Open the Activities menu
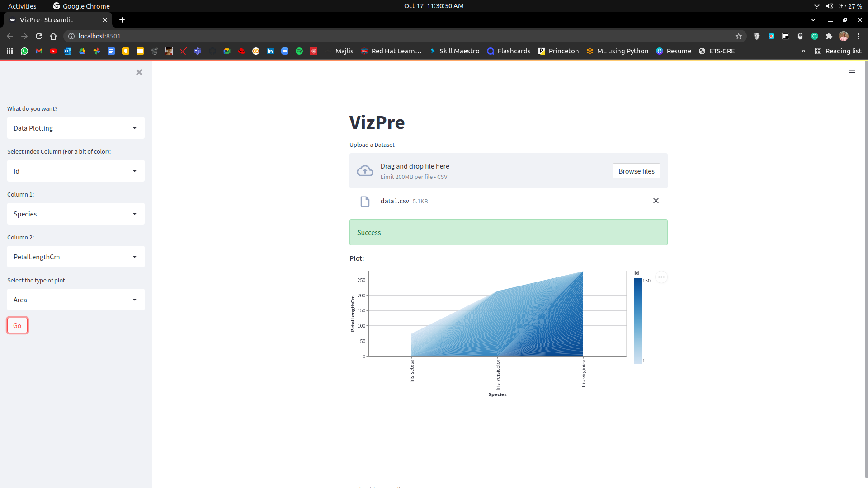Image resolution: width=868 pixels, height=488 pixels. (22, 6)
